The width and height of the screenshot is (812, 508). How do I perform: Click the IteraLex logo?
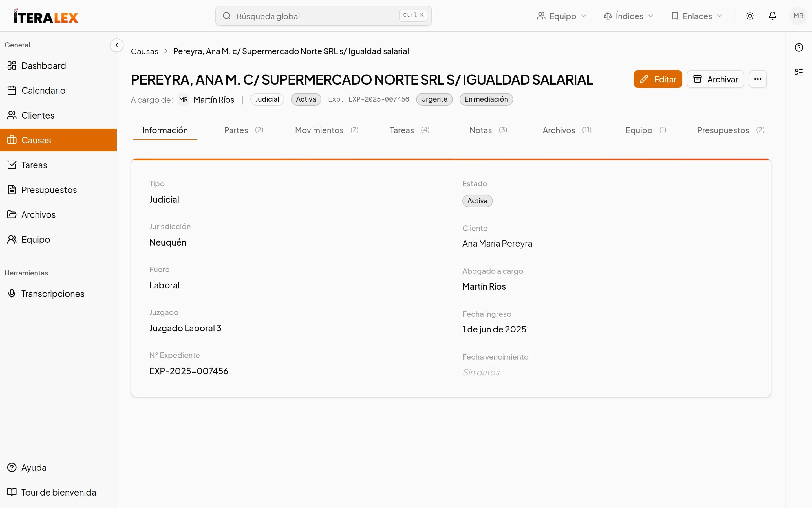[46, 16]
